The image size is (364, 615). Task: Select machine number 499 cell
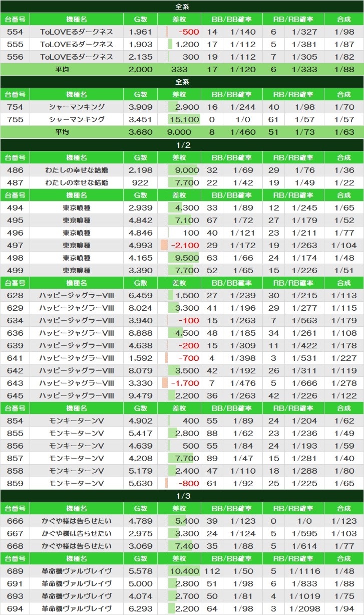click(x=15, y=270)
